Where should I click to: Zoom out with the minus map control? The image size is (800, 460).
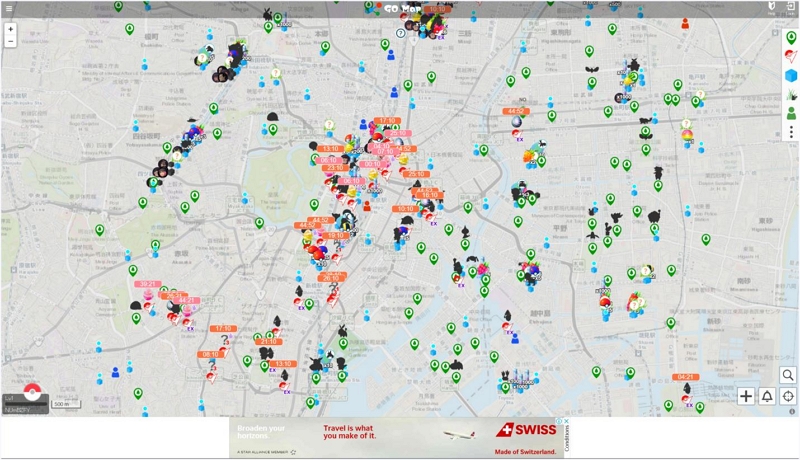tap(10, 41)
